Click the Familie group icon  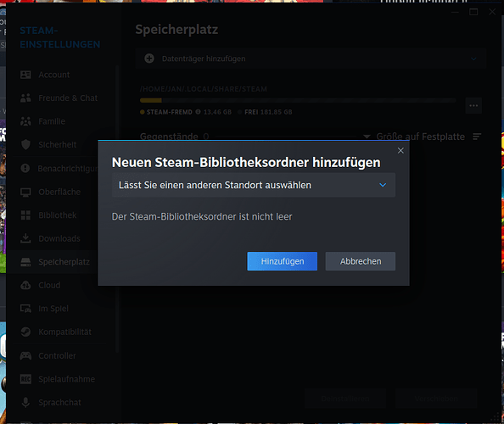[25, 121]
